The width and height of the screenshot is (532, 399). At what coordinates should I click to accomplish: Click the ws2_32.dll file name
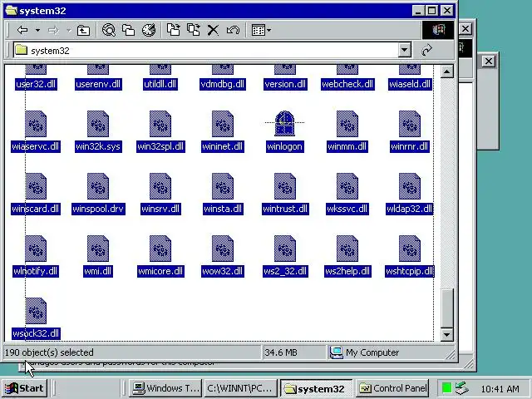pos(285,271)
